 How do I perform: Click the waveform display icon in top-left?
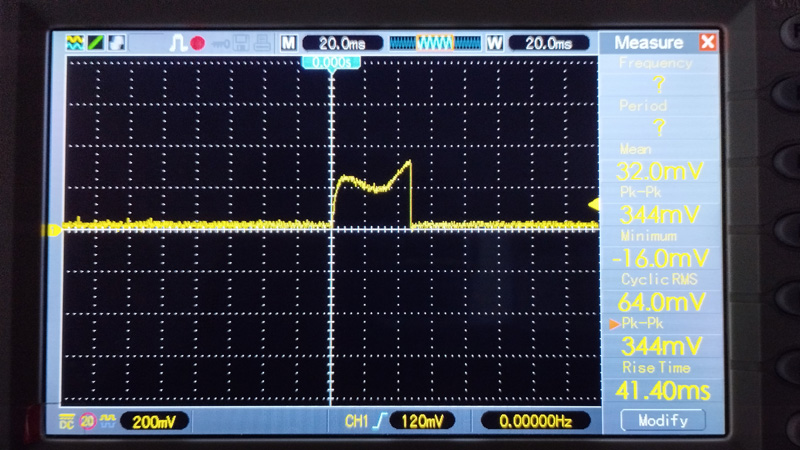pyautogui.click(x=74, y=43)
